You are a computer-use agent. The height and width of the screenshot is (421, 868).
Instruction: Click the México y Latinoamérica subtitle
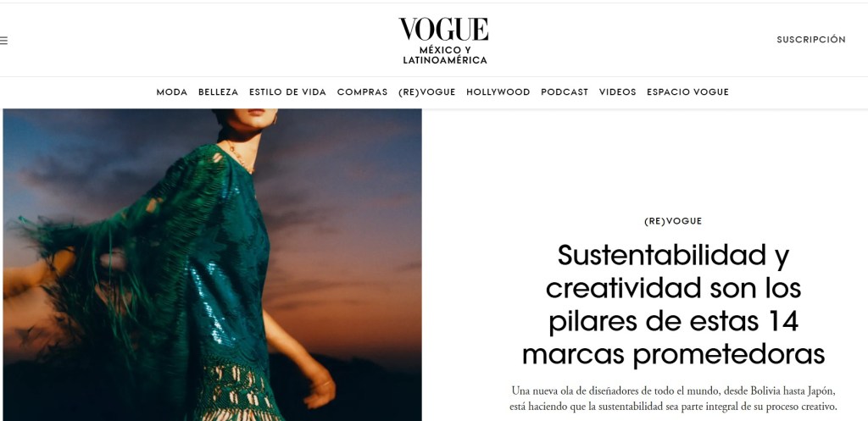coord(444,55)
